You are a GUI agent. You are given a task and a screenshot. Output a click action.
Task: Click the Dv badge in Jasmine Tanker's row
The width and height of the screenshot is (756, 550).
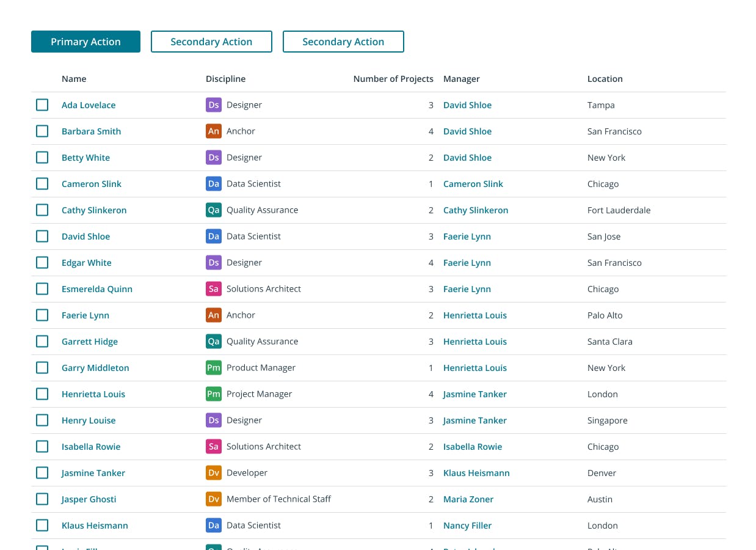tap(213, 473)
